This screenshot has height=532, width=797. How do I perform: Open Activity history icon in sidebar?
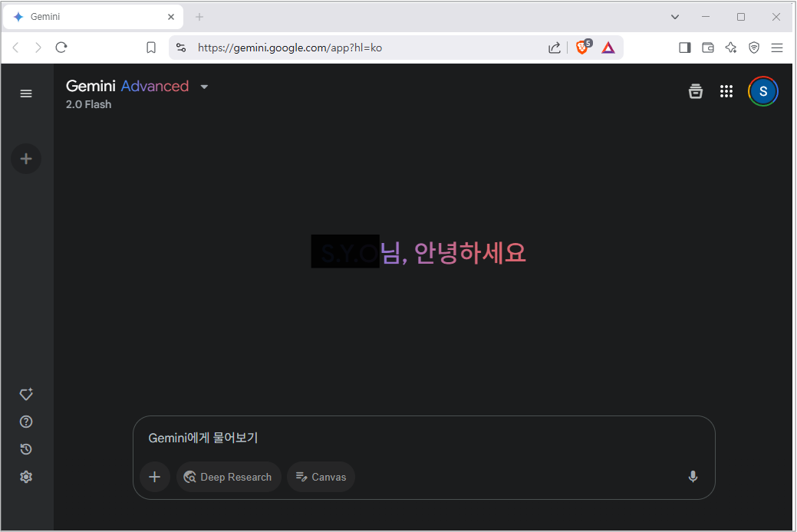tap(26, 449)
